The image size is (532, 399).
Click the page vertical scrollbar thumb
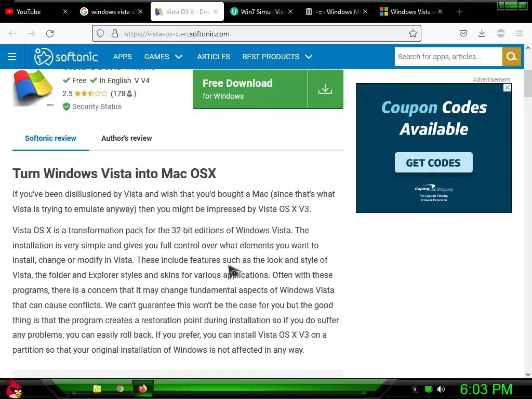528,84
